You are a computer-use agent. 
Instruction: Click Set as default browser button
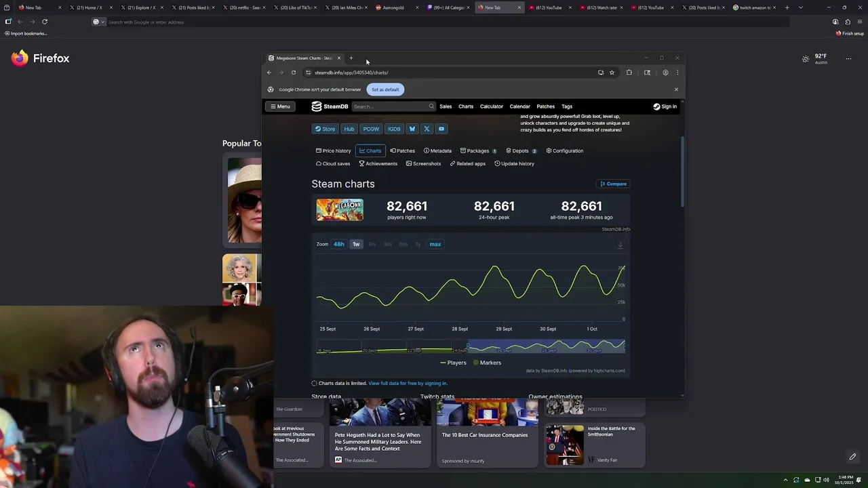click(385, 89)
